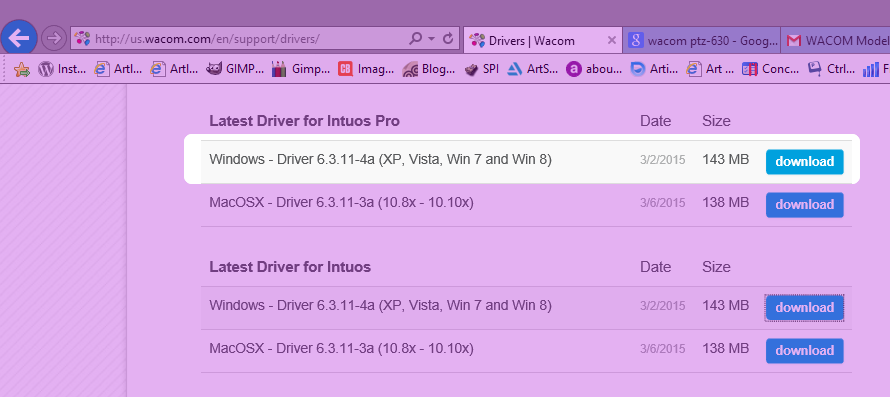Go back using the browser back arrow

tap(19, 38)
